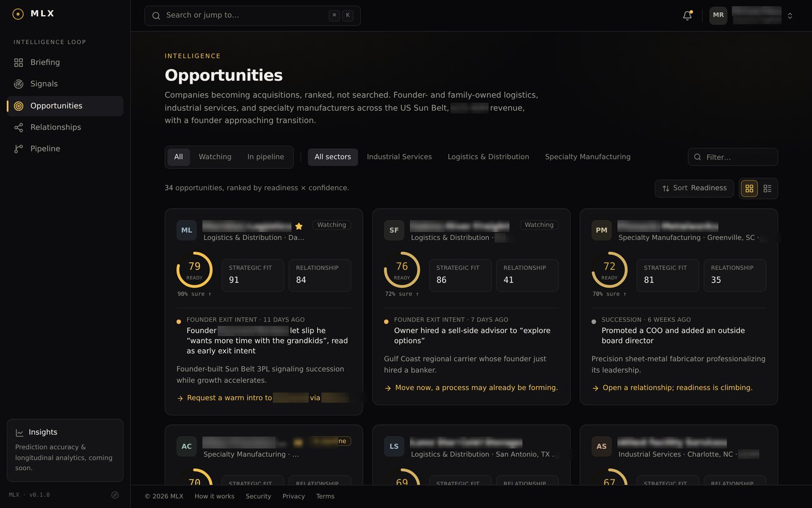
Task: Click 'Move now, a process may already be forming.'
Action: [x=476, y=388]
